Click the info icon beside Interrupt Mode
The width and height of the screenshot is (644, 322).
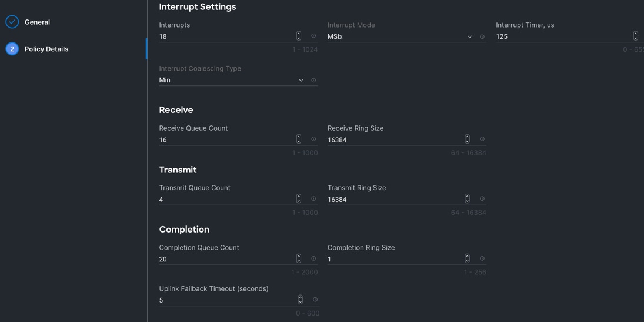pos(482,37)
